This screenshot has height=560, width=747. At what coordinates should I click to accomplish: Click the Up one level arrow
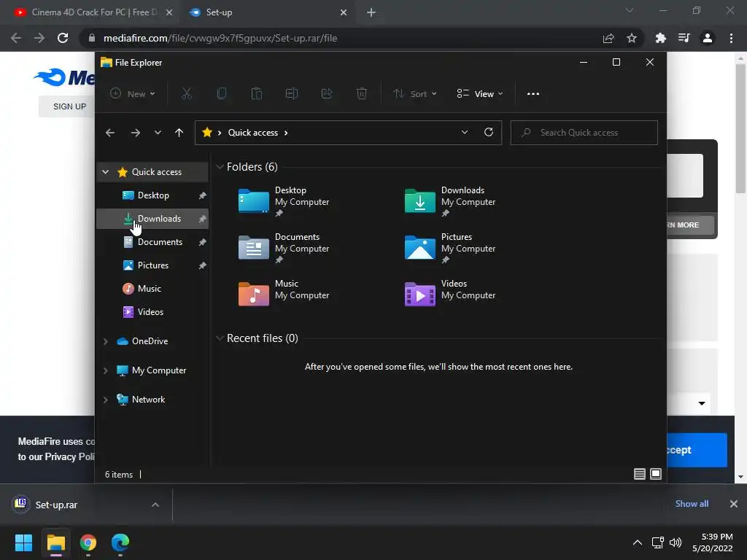click(179, 133)
